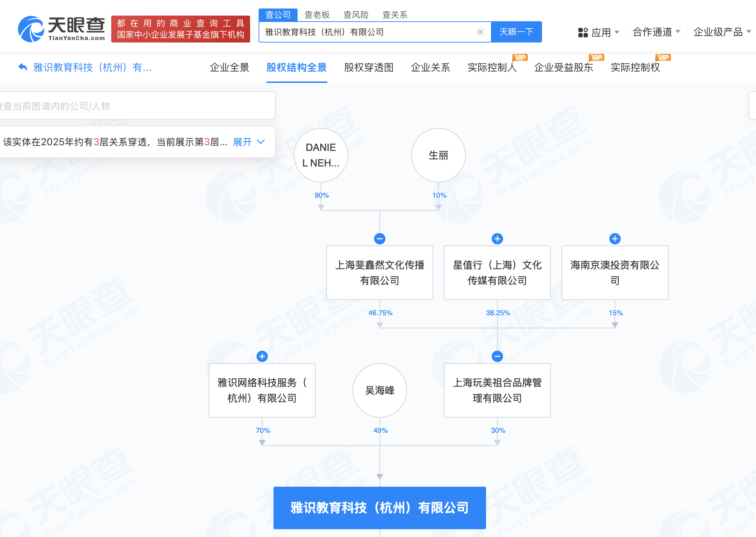756x537 pixels.
Task: Collapse the 上海玩美祖合品牌管理 node with minus icon
Action: 497,356
